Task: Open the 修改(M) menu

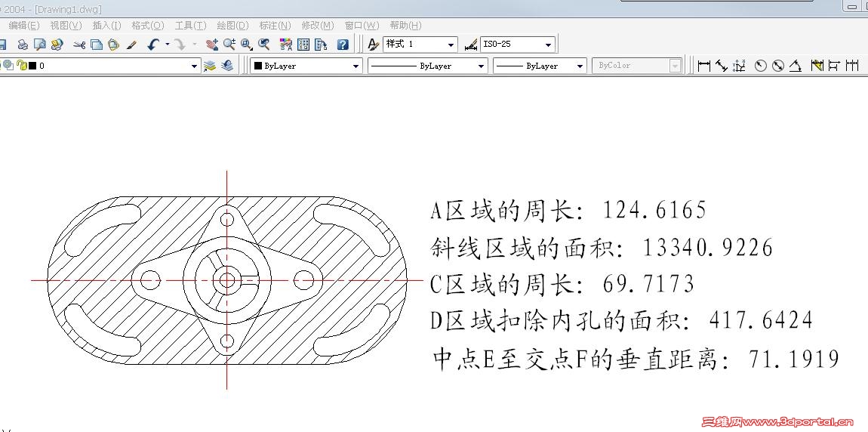Action: pyautogui.click(x=318, y=26)
